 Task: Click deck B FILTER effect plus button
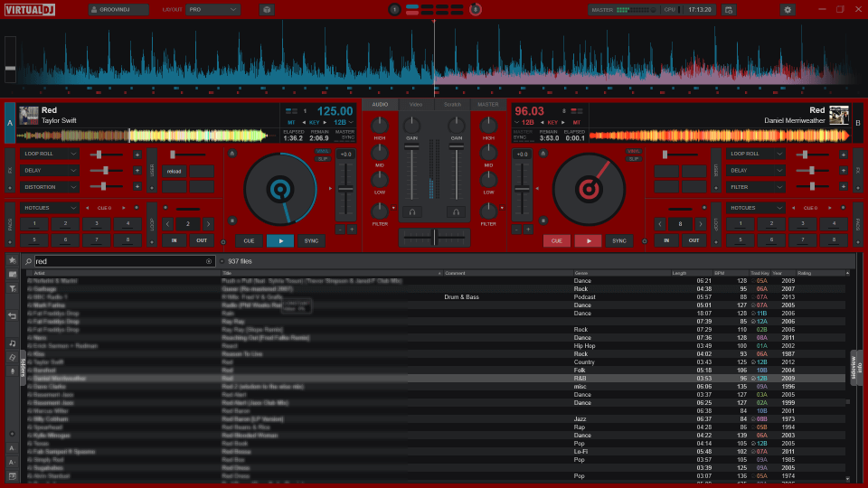point(843,187)
